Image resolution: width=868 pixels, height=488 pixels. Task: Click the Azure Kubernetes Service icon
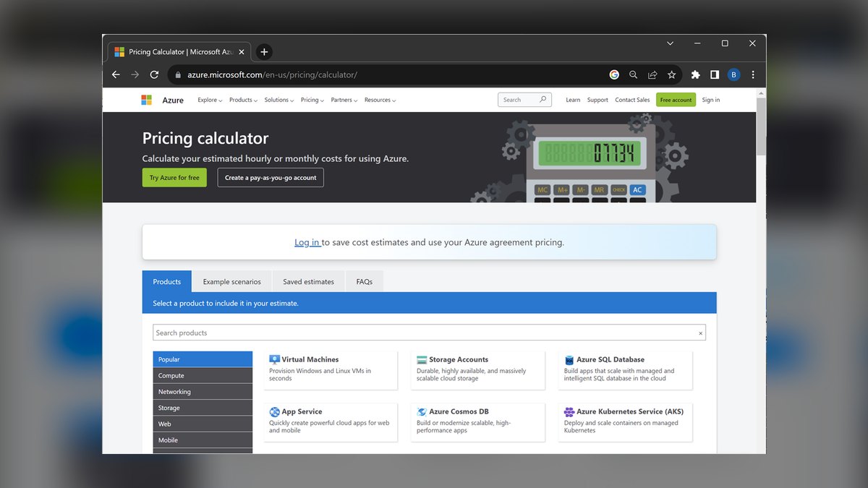(569, 411)
